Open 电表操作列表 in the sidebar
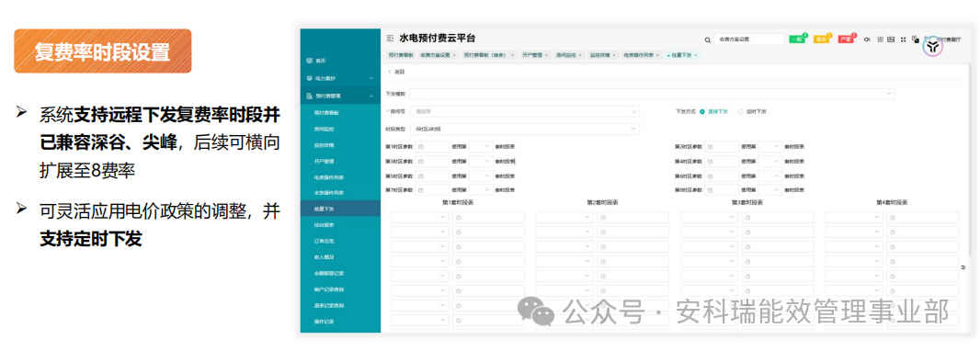Image resolution: width=980 pixels, height=351 pixels. [x=340, y=176]
